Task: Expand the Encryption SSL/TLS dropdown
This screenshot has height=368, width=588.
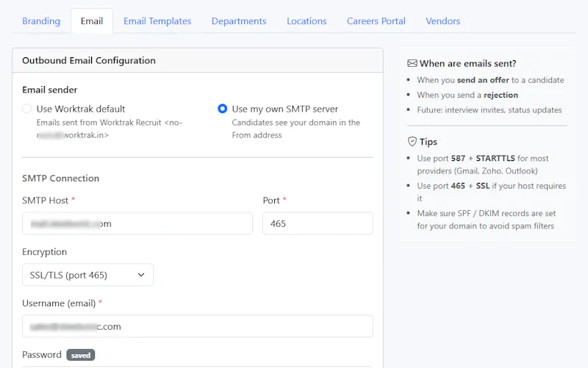Action: 87,275
